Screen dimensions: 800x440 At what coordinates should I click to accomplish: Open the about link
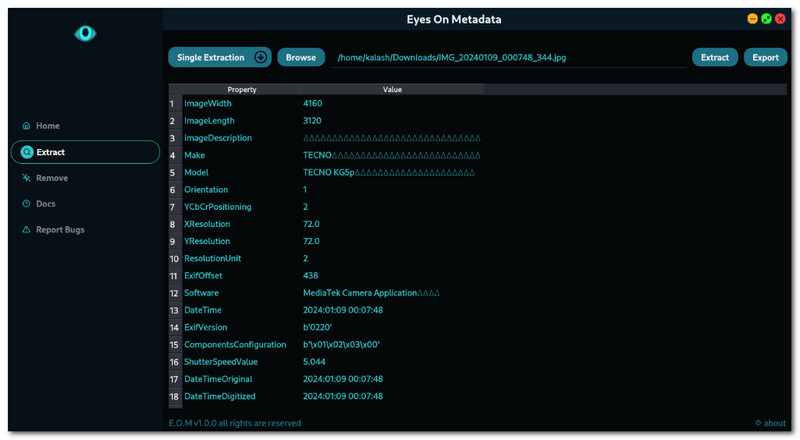click(x=770, y=423)
